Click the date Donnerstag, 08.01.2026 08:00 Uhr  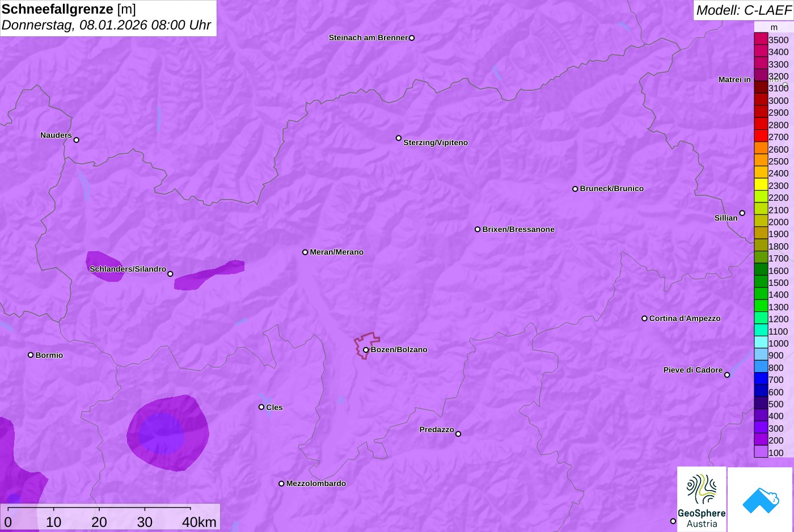(x=106, y=26)
